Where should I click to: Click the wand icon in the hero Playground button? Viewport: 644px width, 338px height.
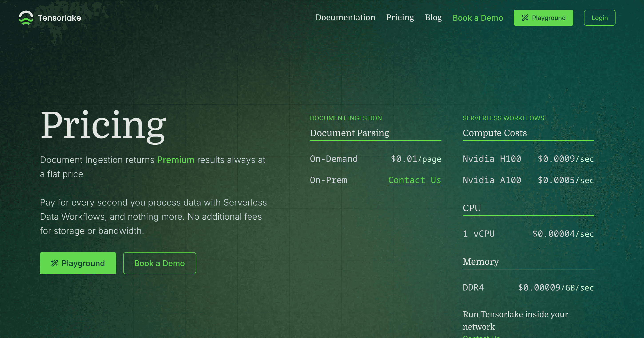pyautogui.click(x=54, y=263)
